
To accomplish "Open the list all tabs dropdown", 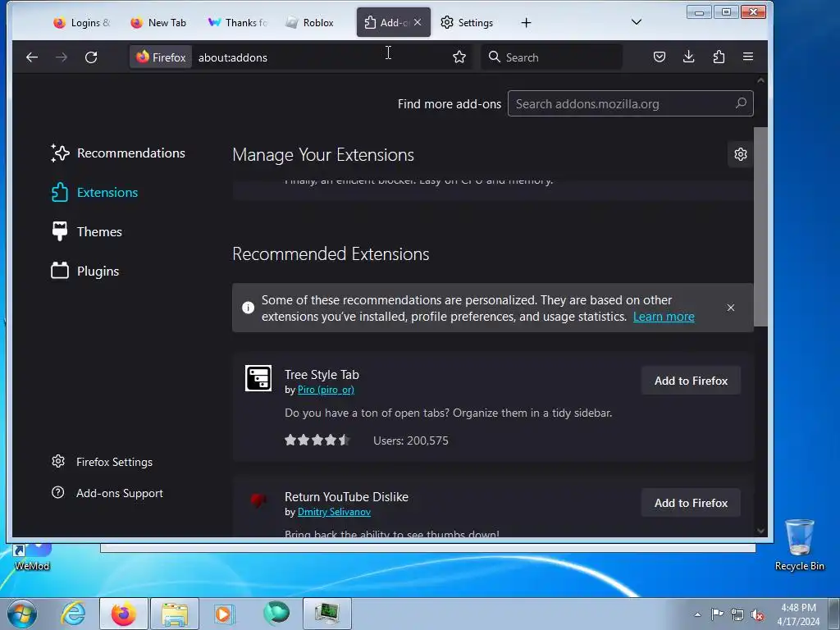I will [637, 22].
